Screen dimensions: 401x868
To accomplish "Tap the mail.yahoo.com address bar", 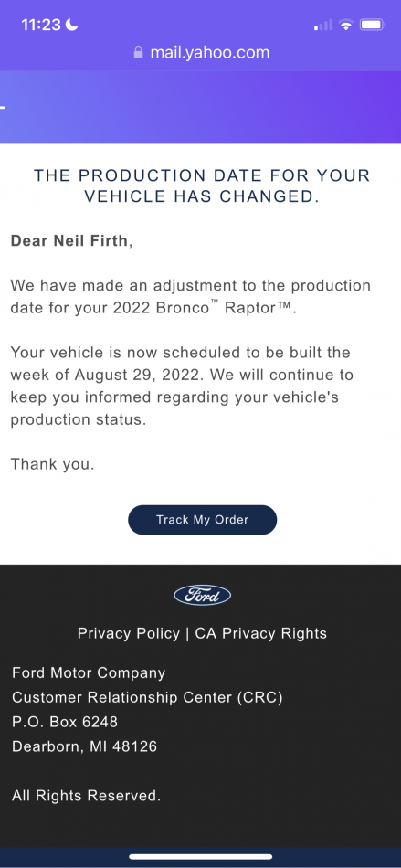I will pyautogui.click(x=201, y=53).
